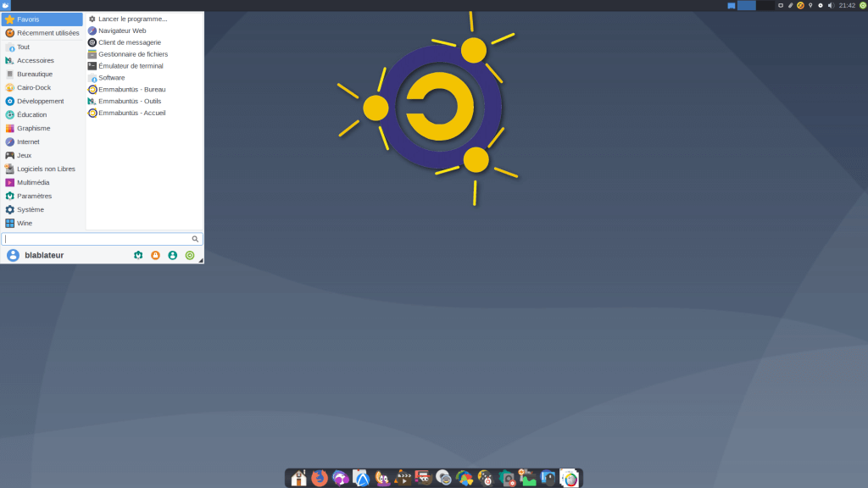The height and width of the screenshot is (488, 868).
Task: Open Emmabuntüs - Outils
Action: click(144, 102)
